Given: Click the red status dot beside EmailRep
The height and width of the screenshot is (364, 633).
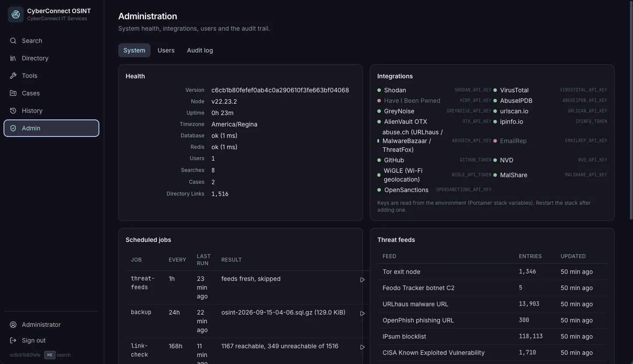Looking at the screenshot, I should coord(495,141).
